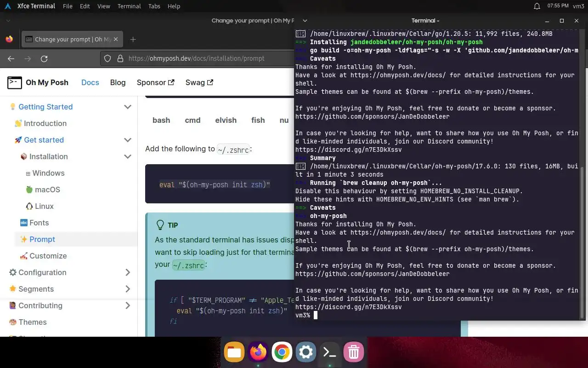Screen dimensions: 588x368
Task: Expand the Contributing section chevron
Action: [128, 305]
